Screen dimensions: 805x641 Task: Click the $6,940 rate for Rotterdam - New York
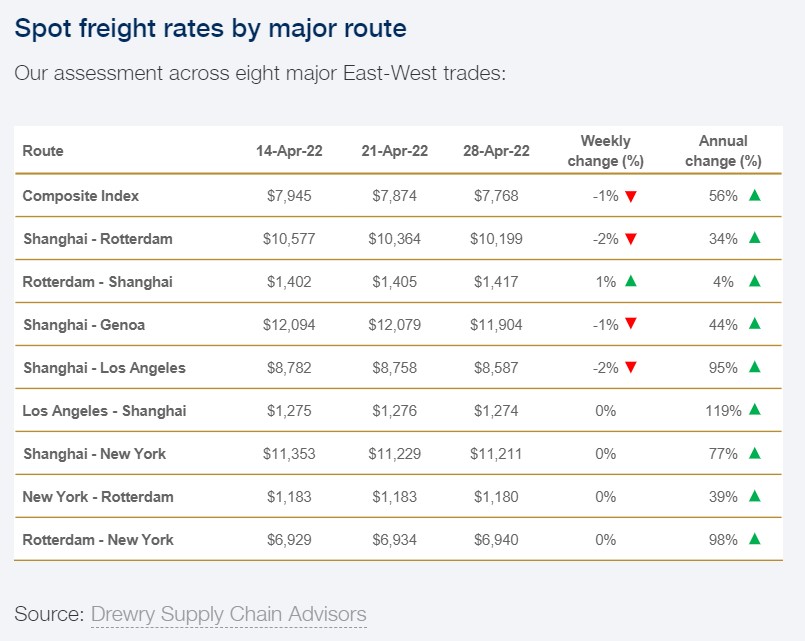[496, 540]
